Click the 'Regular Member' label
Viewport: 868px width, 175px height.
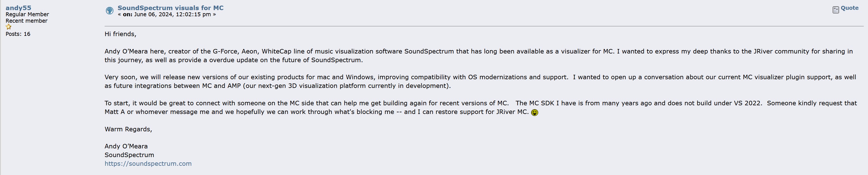coord(27,15)
